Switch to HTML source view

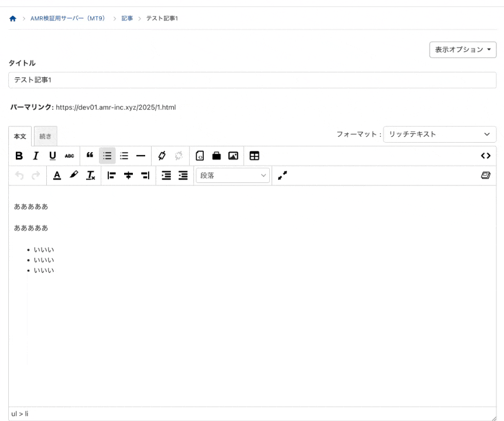click(486, 156)
